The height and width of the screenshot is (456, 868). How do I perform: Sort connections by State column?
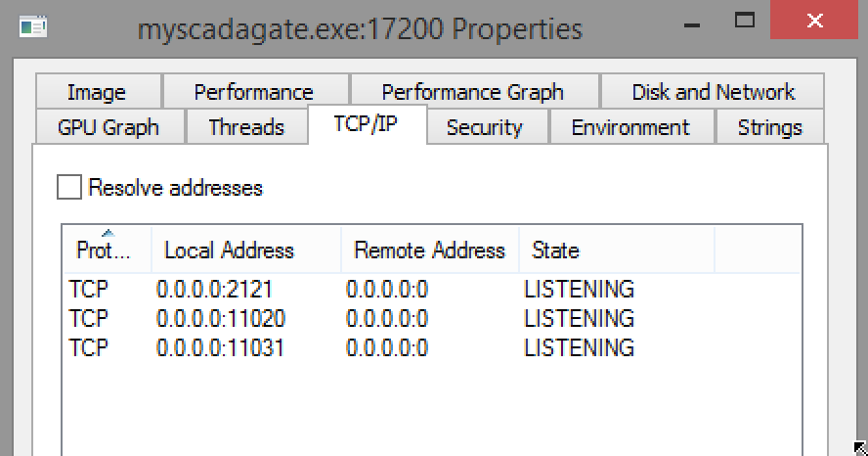point(617,250)
